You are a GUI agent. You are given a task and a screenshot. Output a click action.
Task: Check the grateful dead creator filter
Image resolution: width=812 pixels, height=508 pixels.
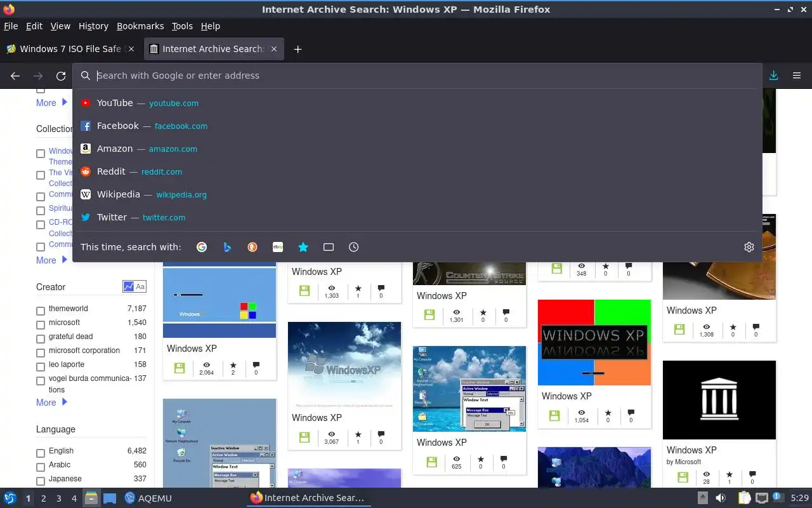pos(41,338)
